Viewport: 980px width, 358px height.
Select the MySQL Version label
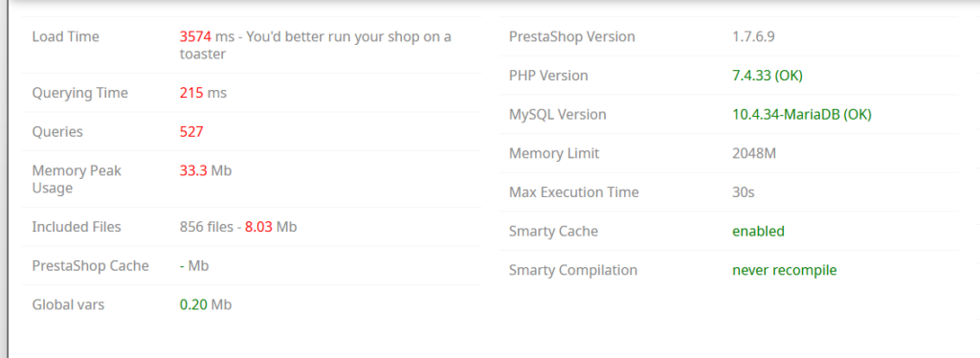pyautogui.click(x=558, y=115)
